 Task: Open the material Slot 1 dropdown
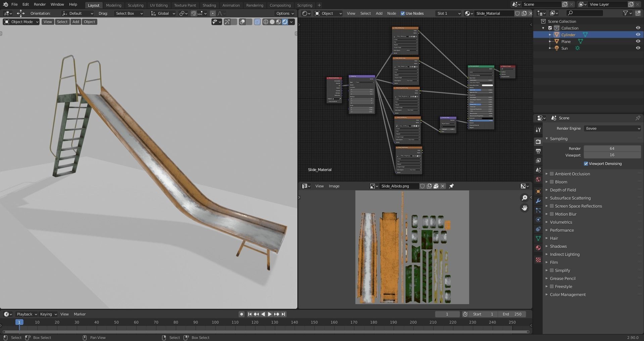tap(448, 13)
